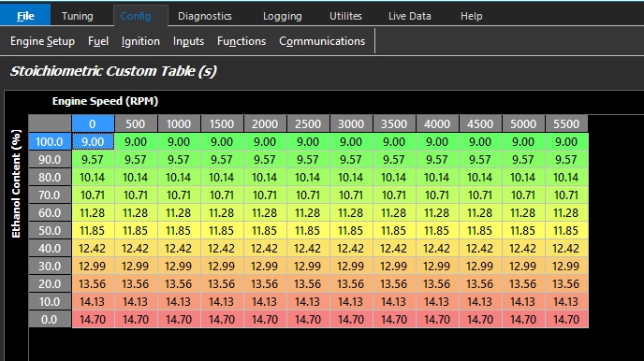Go to the Live Data tab
The width and height of the screenshot is (644, 361).
[409, 16]
